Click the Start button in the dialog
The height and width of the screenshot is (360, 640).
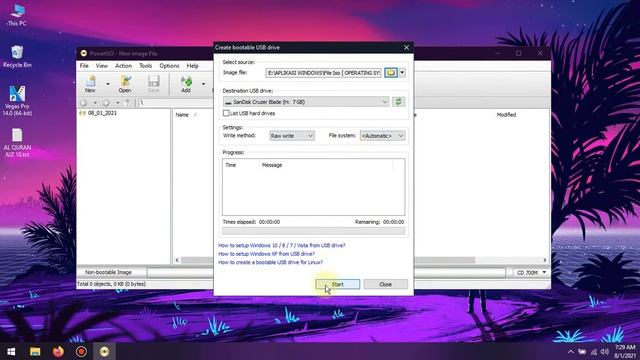(338, 284)
